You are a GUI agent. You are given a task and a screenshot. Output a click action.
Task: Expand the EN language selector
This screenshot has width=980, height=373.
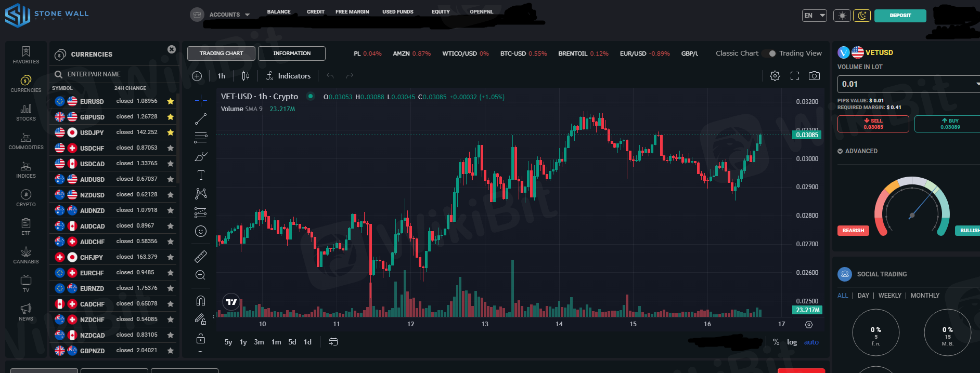click(x=814, y=16)
